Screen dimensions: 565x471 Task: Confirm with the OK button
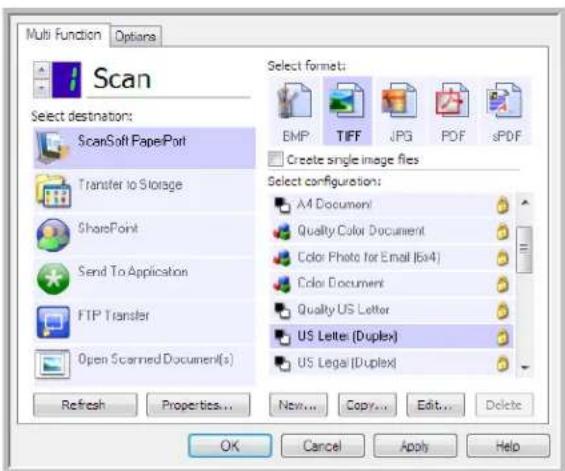click(x=230, y=446)
